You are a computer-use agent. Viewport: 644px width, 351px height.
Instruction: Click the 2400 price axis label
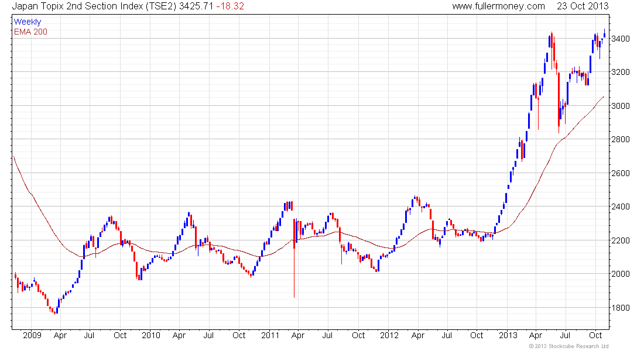pos(620,207)
